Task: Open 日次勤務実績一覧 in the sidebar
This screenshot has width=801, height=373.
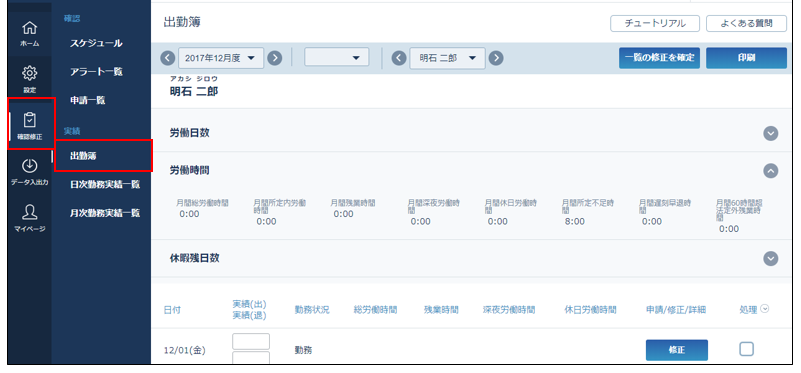Action: pos(105,184)
